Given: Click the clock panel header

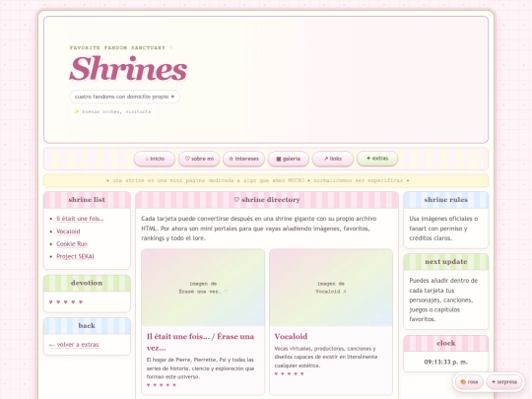Looking at the screenshot, I should point(446,344).
